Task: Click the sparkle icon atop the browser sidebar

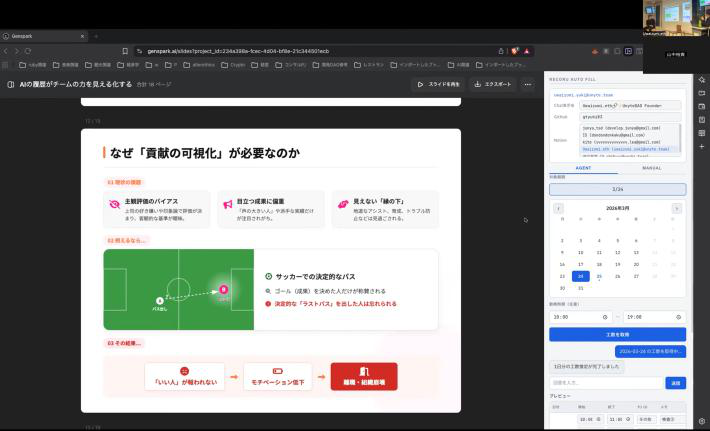Action: pos(702,80)
